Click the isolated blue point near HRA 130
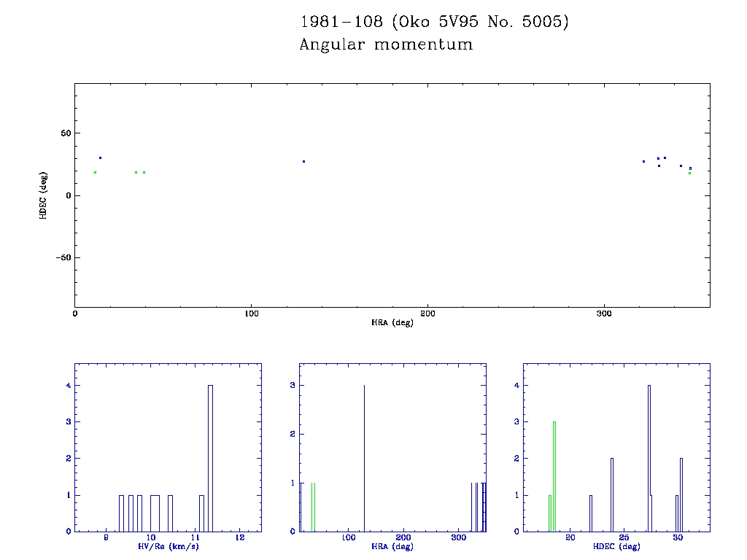The width and height of the screenshot is (747, 560). (x=303, y=161)
